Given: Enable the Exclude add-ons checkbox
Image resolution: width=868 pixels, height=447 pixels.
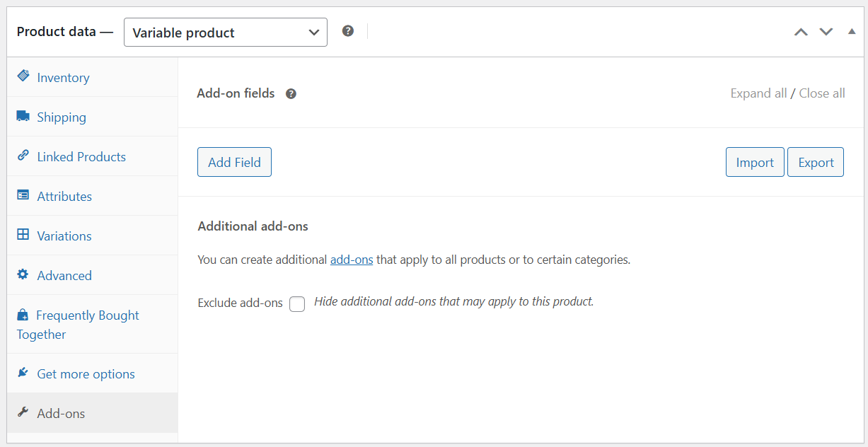Looking at the screenshot, I should pos(297,303).
